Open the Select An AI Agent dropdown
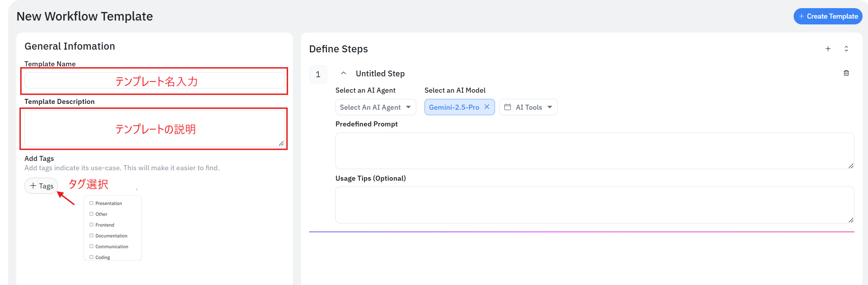This screenshot has width=868, height=285. coord(375,107)
